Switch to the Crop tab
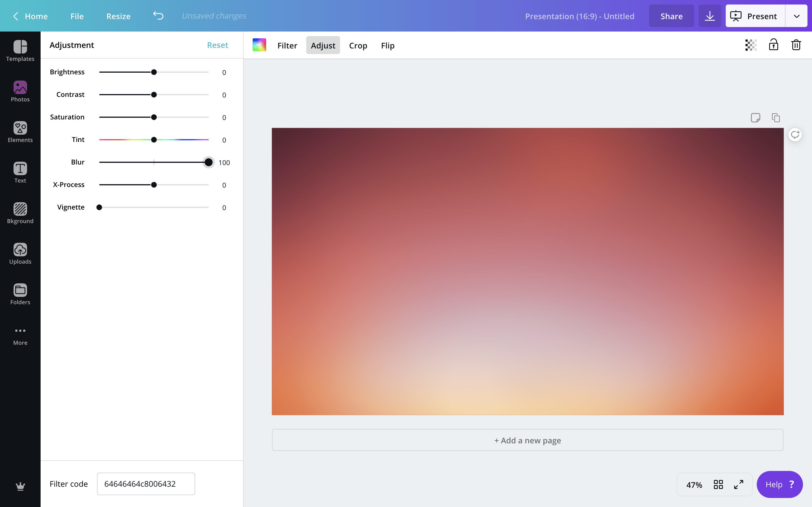 358,45
